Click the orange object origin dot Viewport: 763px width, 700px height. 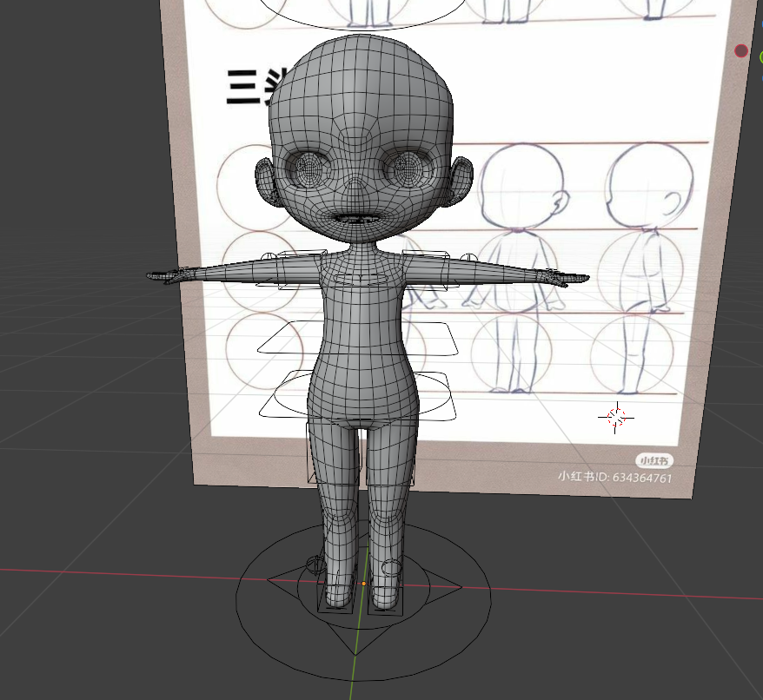[363, 584]
